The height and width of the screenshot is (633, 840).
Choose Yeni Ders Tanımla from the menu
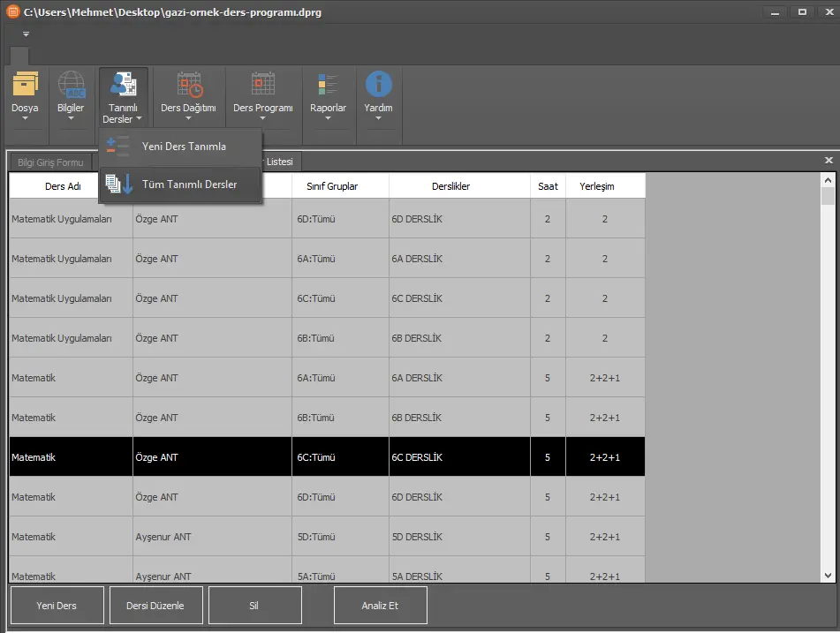pyautogui.click(x=184, y=147)
